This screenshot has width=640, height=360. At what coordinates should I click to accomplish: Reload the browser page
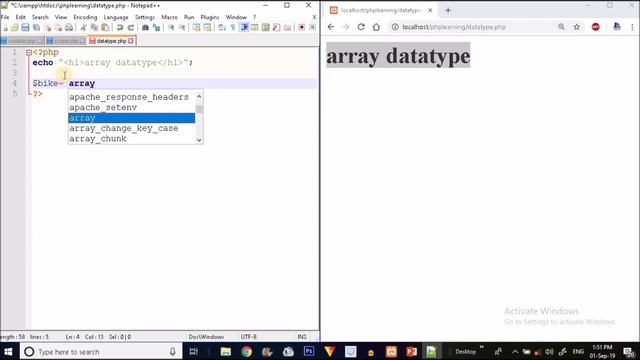click(361, 27)
